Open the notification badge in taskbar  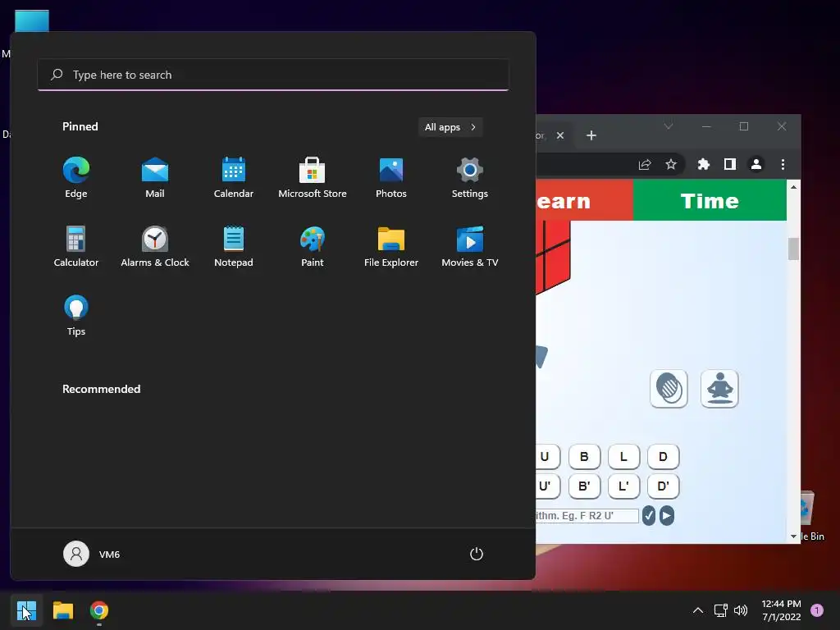point(817,610)
